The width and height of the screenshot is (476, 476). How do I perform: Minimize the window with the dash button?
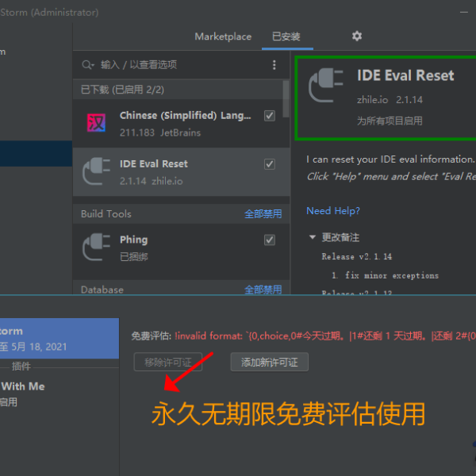464,13
